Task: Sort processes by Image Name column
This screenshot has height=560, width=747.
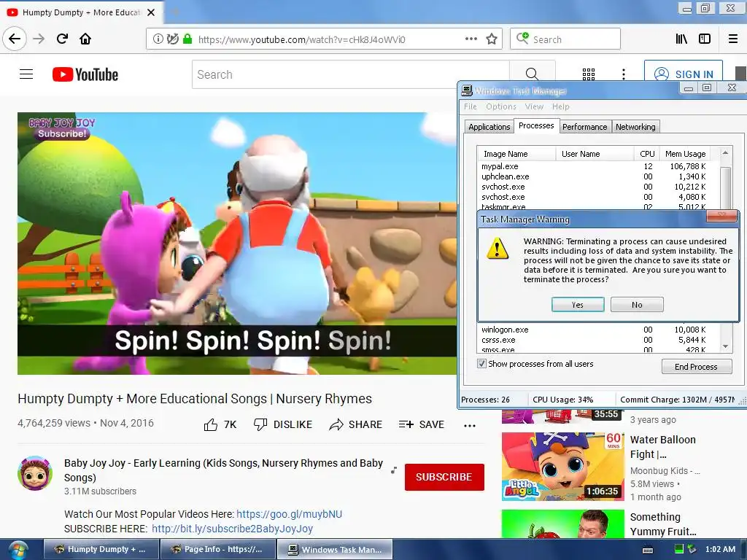Action: pyautogui.click(x=516, y=154)
